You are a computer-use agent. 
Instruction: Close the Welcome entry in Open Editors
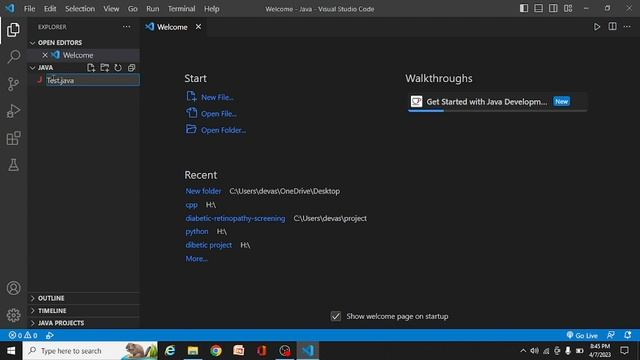pos(45,55)
